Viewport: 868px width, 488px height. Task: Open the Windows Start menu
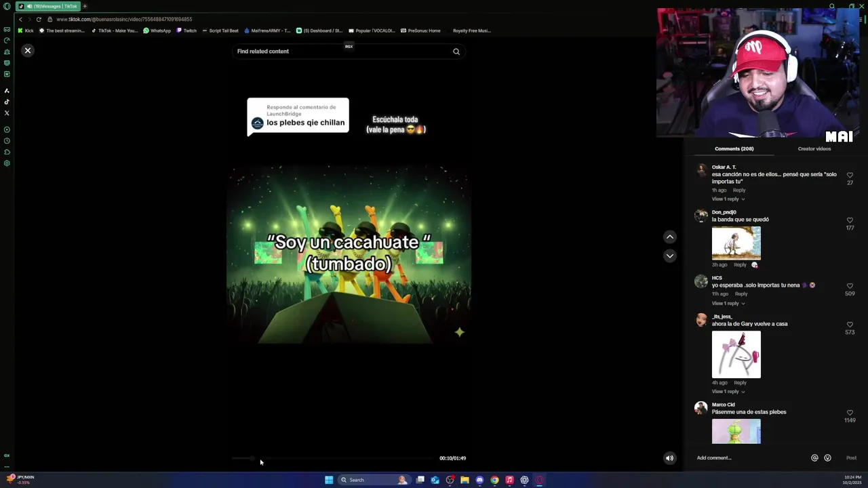tap(329, 480)
